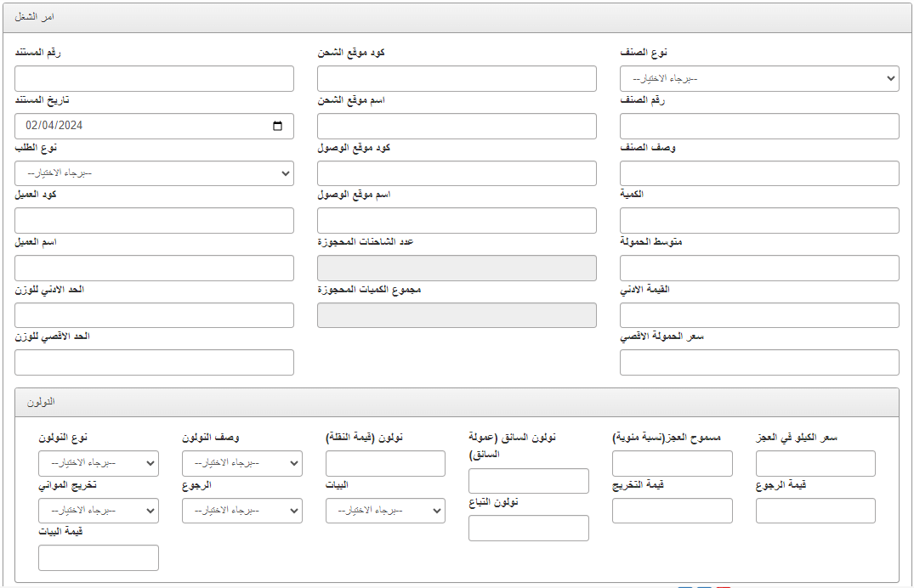Screen dimensions: 914x588
Task: Expand the تخريج المواني dropdown
Action: tap(98, 511)
